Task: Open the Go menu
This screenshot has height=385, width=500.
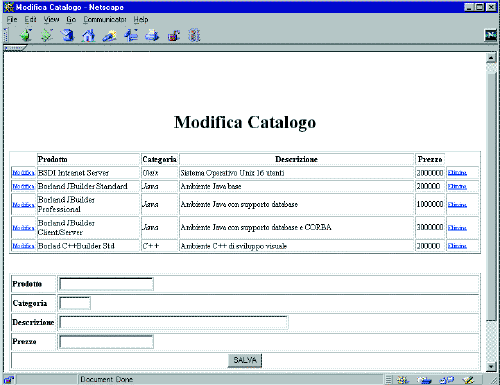Action: click(71, 20)
